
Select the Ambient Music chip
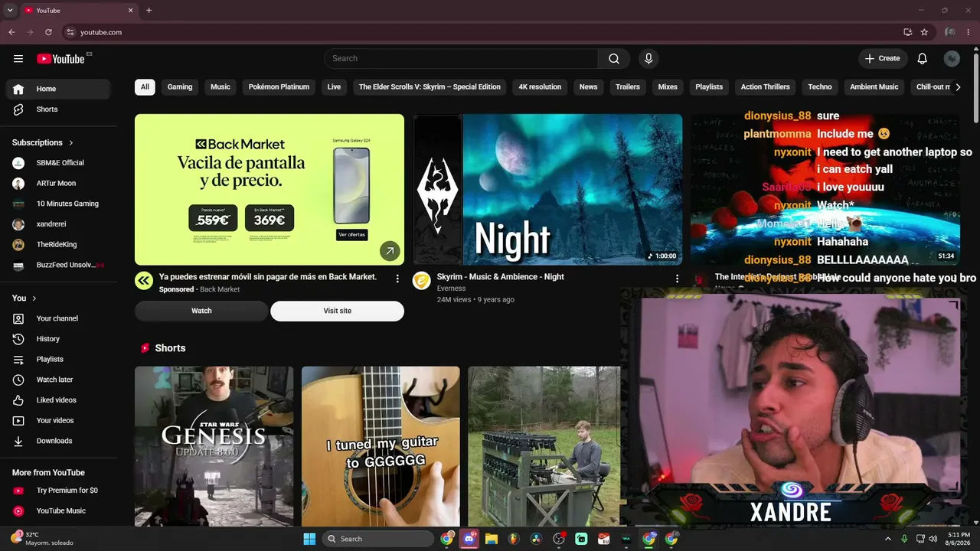[x=874, y=87]
